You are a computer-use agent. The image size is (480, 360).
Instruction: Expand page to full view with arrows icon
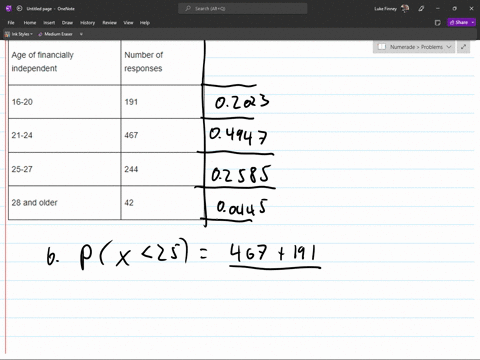[x=463, y=47]
